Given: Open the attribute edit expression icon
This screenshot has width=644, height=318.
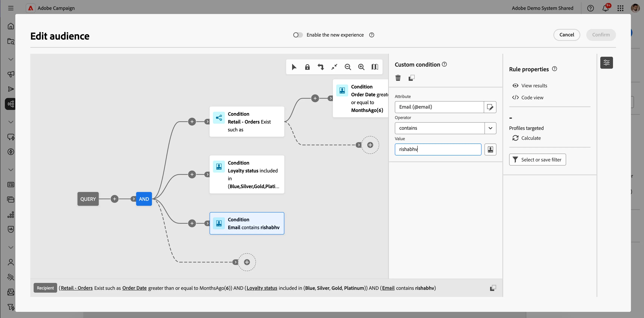Looking at the screenshot, I should pyautogui.click(x=490, y=107).
